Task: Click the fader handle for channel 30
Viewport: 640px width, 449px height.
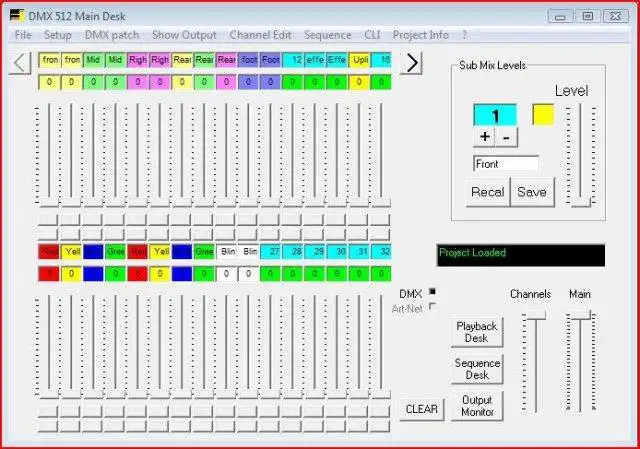Action: [x=337, y=394]
